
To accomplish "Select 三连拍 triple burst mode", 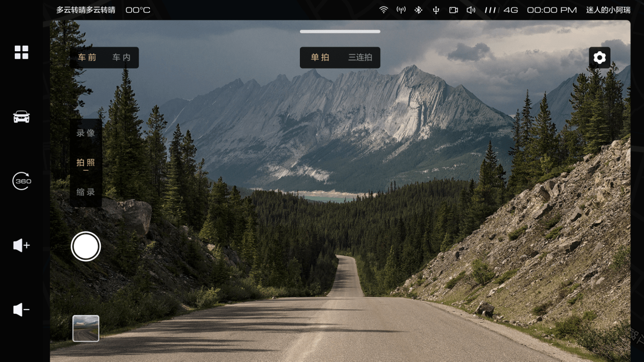I will (x=360, y=57).
